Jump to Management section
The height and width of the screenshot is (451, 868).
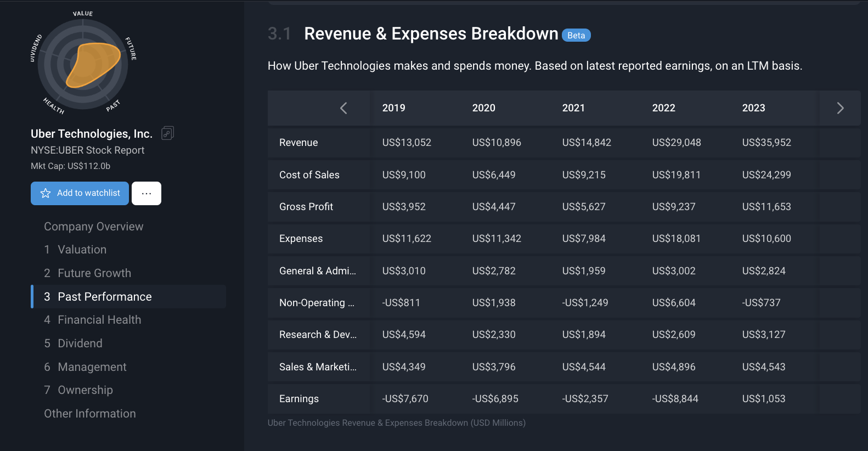coord(85,367)
